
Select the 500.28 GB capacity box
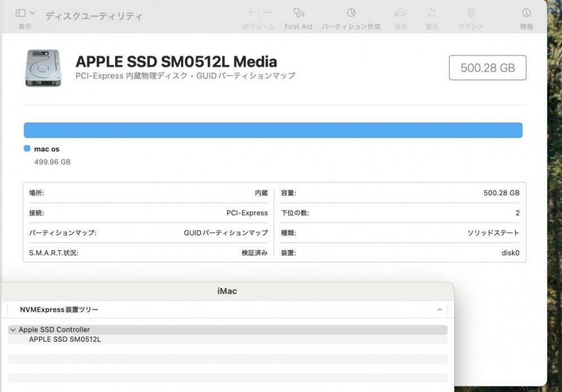[x=487, y=68]
